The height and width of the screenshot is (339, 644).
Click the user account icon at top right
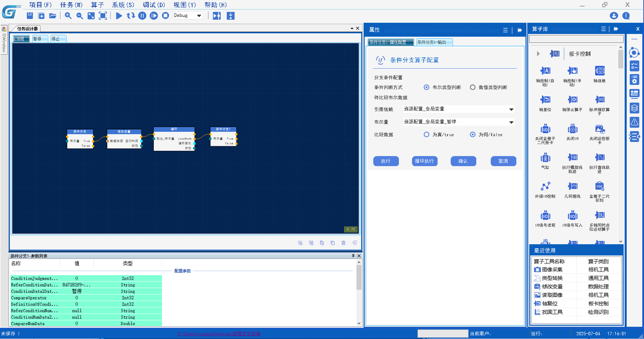[x=614, y=16]
